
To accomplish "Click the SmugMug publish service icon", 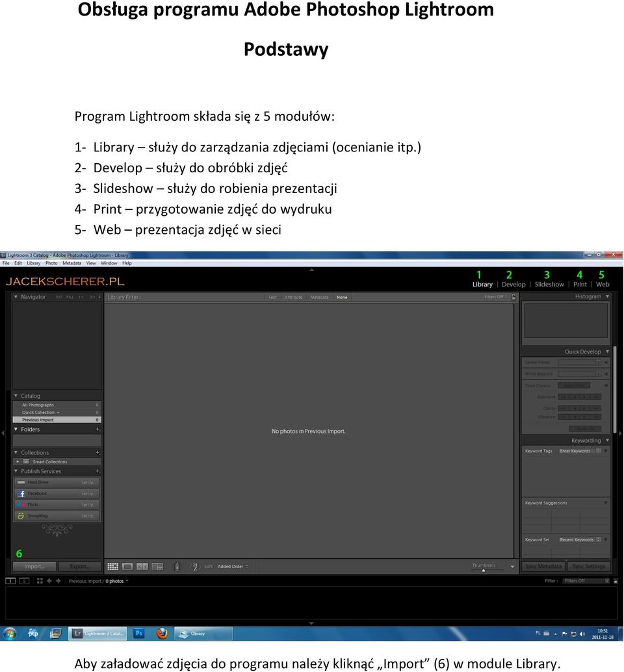I will [x=21, y=516].
